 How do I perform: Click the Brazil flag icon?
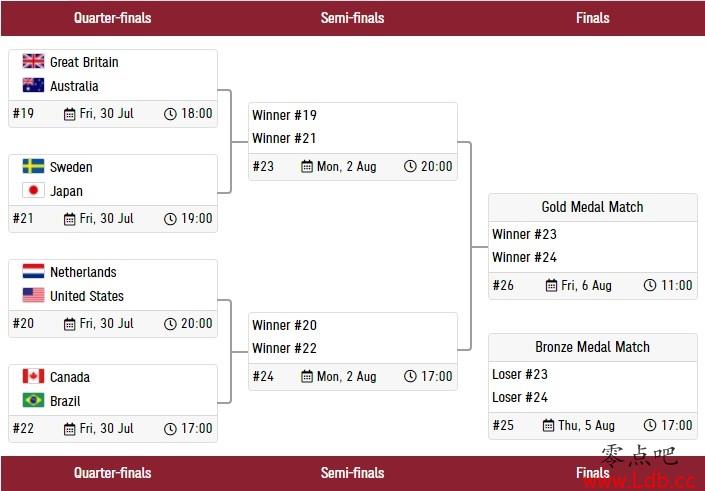33,400
